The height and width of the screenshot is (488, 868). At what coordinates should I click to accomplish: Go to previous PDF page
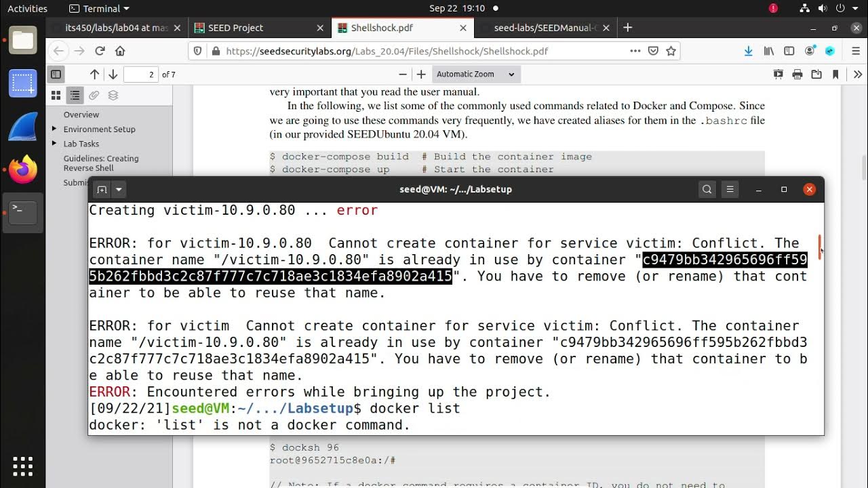(94, 75)
